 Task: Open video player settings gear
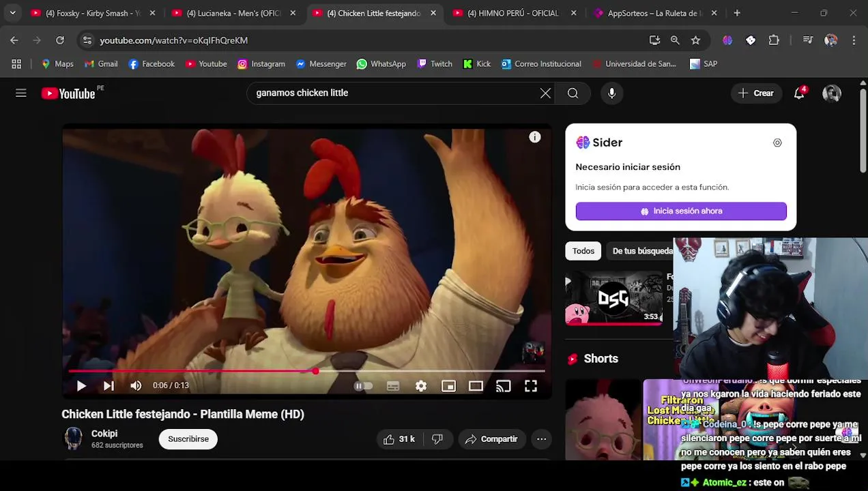[x=421, y=386]
